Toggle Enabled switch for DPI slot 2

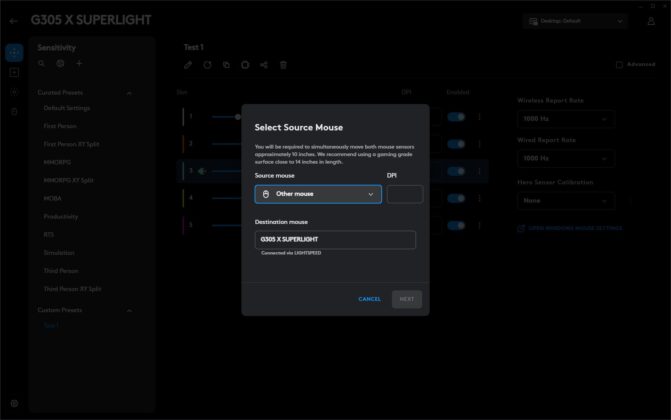pyautogui.click(x=456, y=144)
